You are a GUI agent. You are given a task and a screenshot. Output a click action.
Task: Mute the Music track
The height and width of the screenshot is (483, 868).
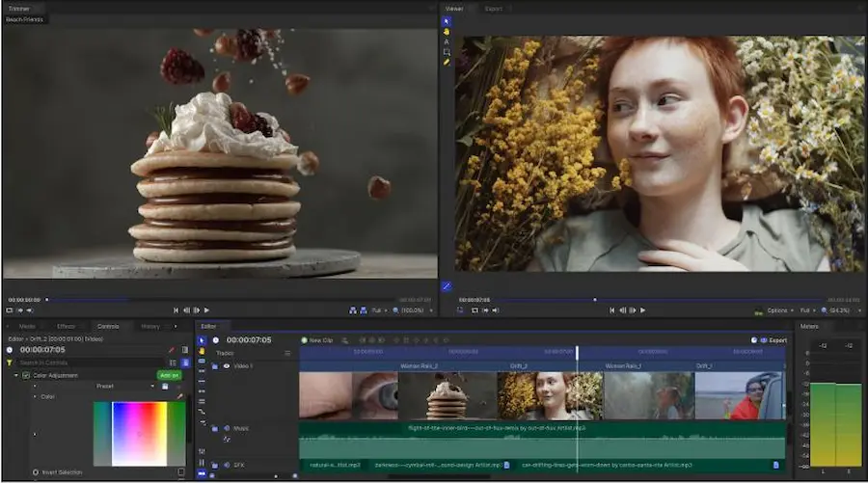(227, 428)
